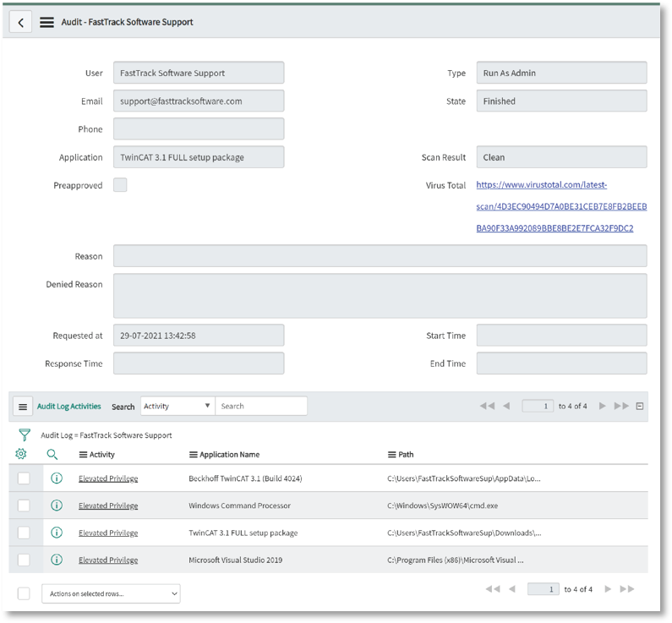The image size is (672, 623).
Task: Select the Beckhoff TwinCAT 3.1 row checkbox
Action: [x=24, y=478]
